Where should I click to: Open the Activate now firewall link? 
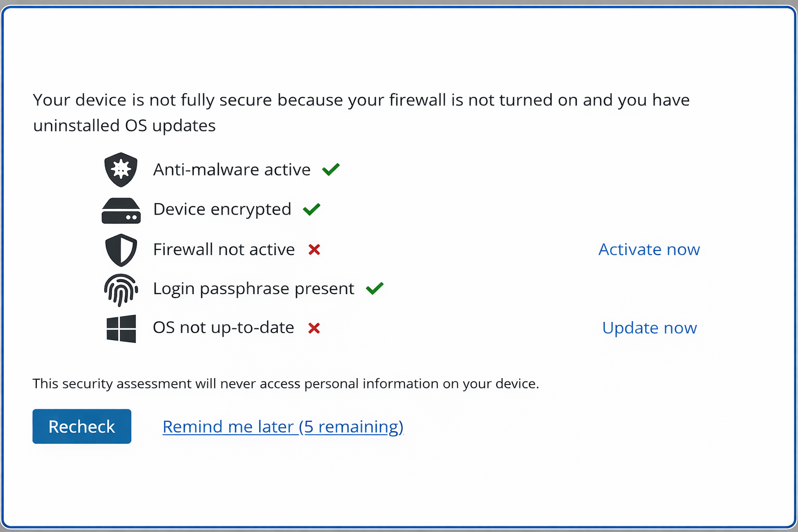649,249
